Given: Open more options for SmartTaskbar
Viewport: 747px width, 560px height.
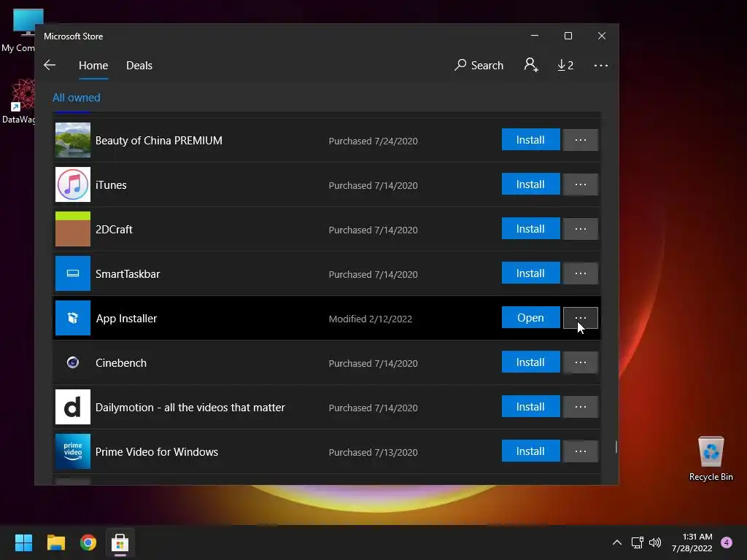Looking at the screenshot, I should tap(580, 273).
